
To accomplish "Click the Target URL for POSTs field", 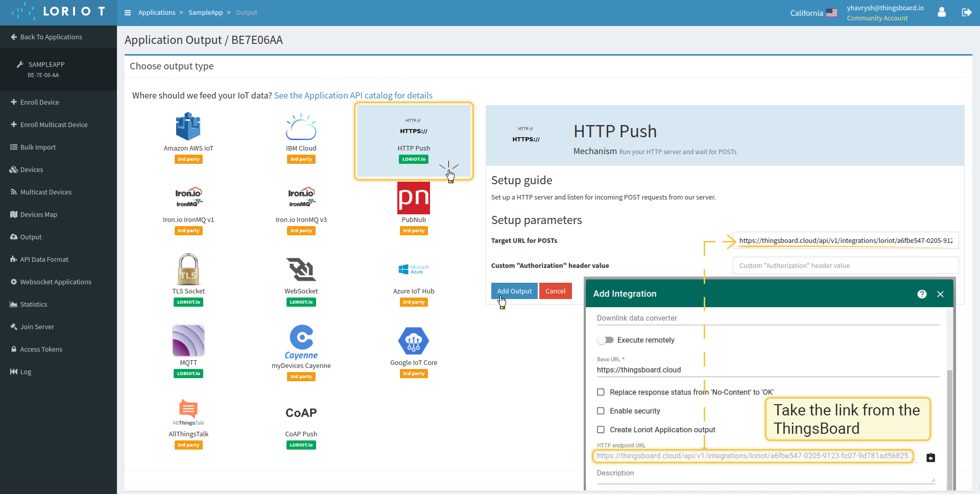I will pyautogui.click(x=846, y=240).
